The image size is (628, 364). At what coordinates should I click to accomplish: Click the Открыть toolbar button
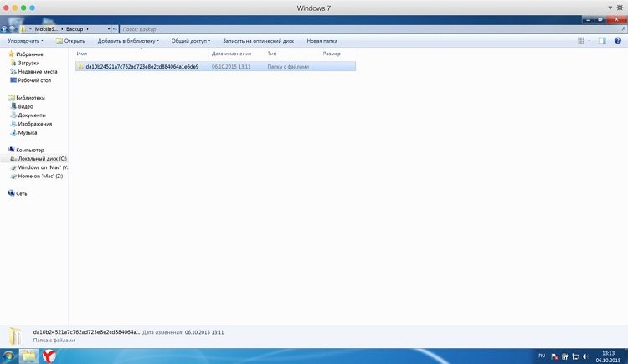click(x=71, y=40)
